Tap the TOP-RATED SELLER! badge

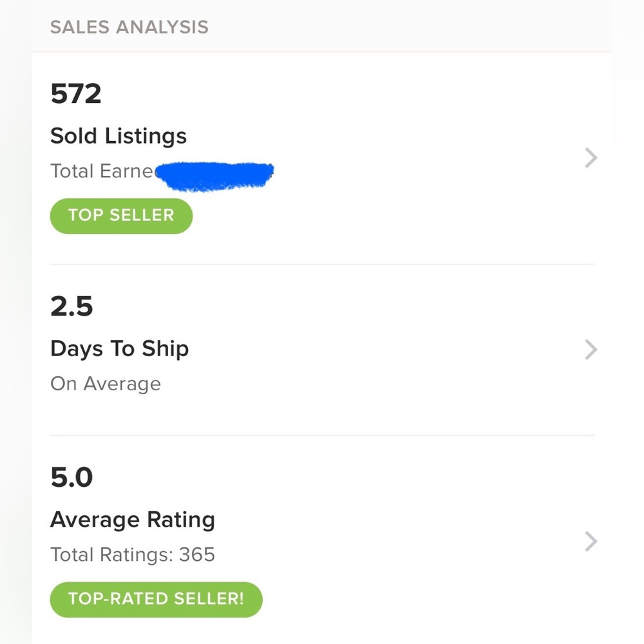(x=156, y=600)
